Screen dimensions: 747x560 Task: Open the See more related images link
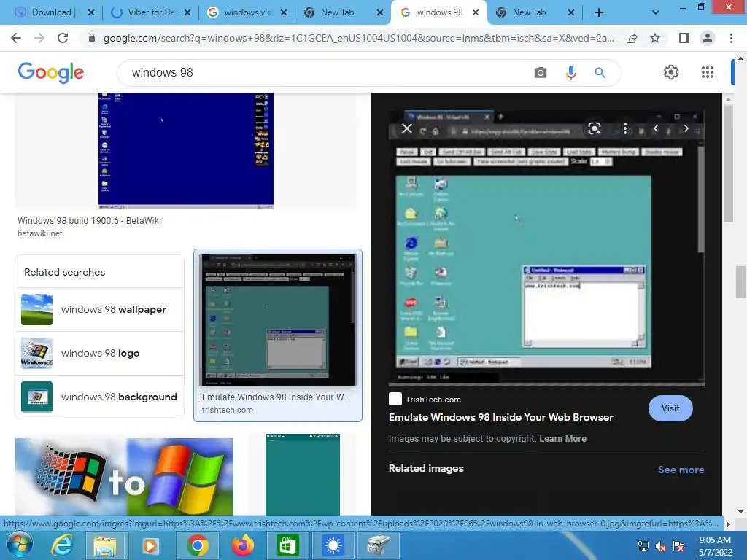point(681,470)
